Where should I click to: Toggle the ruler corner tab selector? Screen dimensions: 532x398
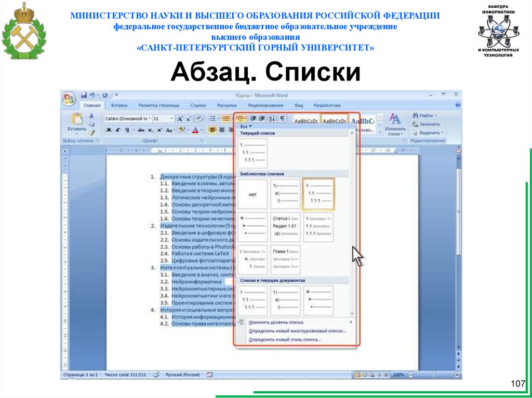[x=65, y=150]
